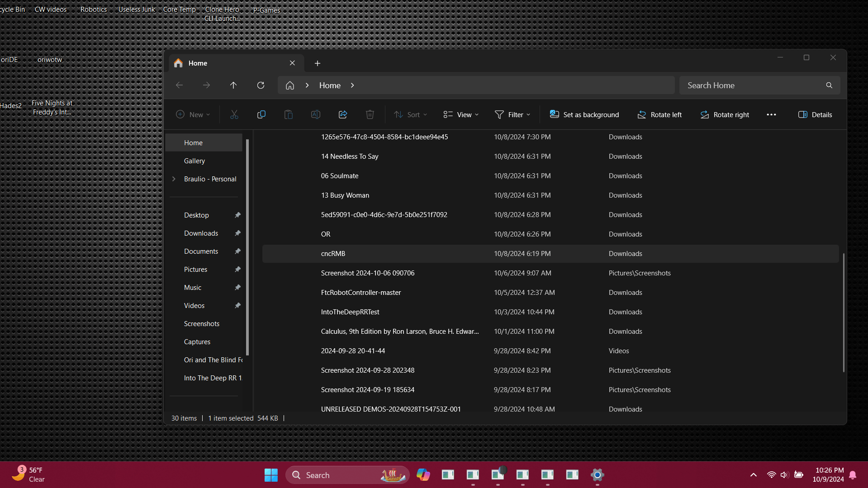Unpin Desktop using its pin icon
Image resolution: width=868 pixels, height=488 pixels.
click(x=237, y=215)
